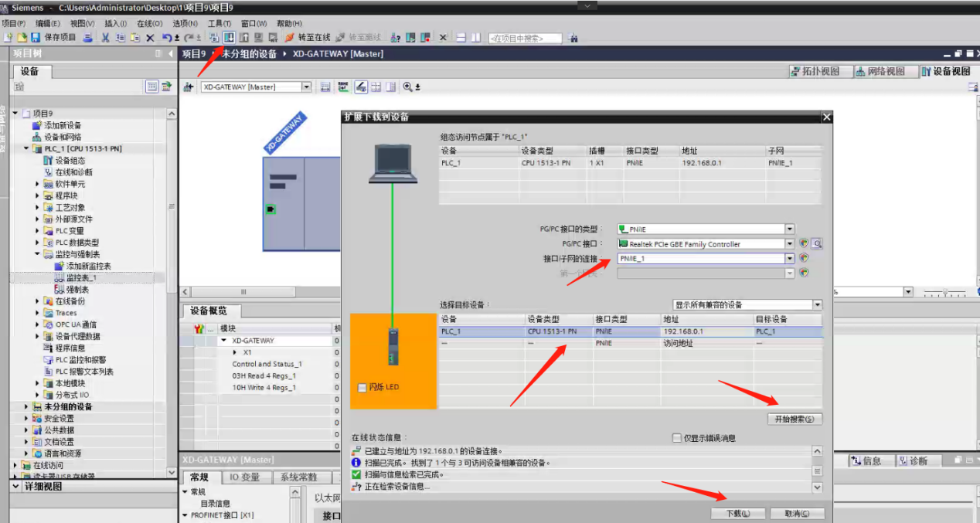Select Control and Status_1 module row

267,364
